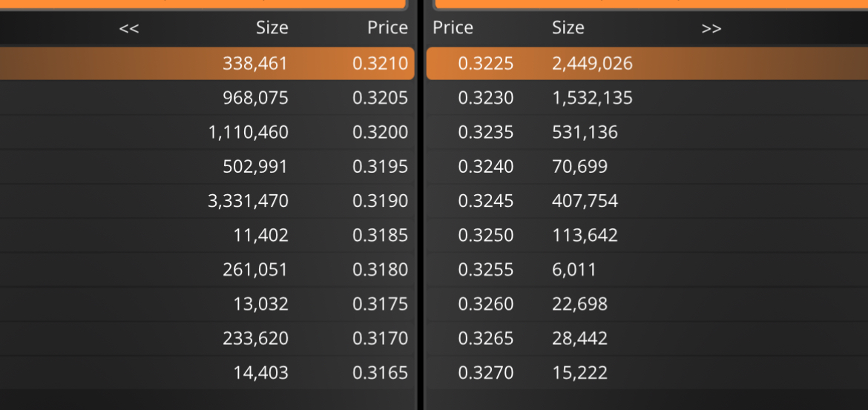Select best bid price 0.3210
This screenshot has width=868, height=410.
381,63
